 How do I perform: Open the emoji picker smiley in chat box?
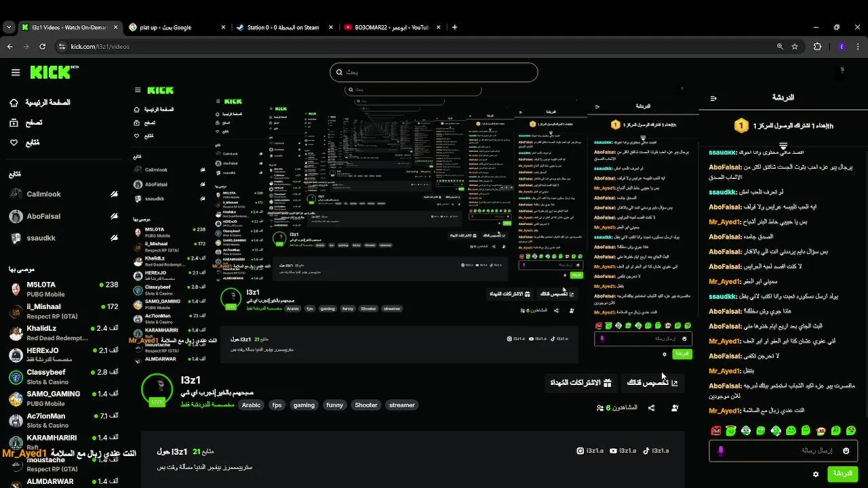coord(846,451)
